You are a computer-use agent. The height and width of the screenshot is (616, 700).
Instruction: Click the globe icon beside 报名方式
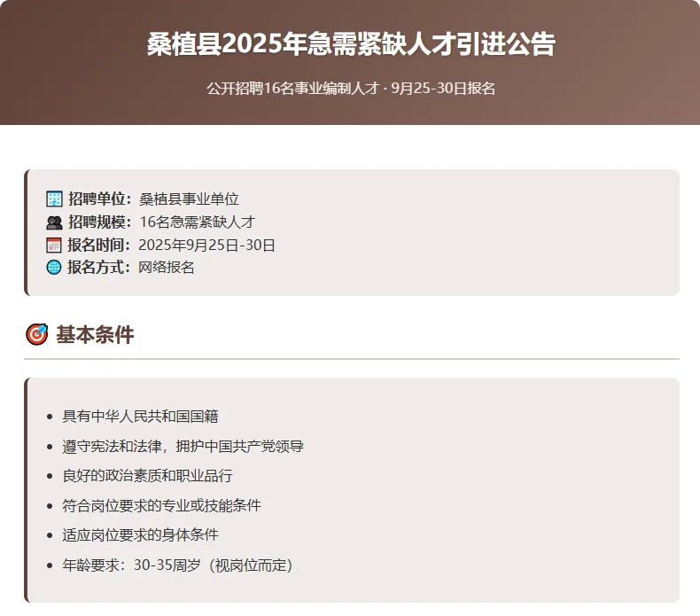[x=54, y=267]
